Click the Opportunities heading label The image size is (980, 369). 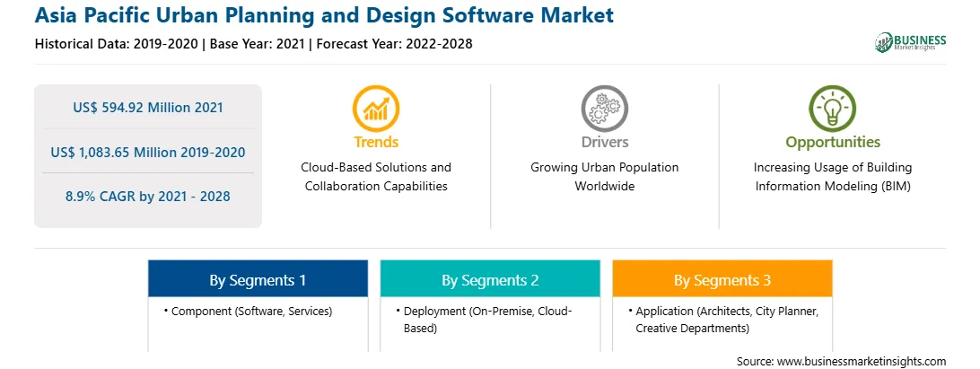(x=833, y=142)
